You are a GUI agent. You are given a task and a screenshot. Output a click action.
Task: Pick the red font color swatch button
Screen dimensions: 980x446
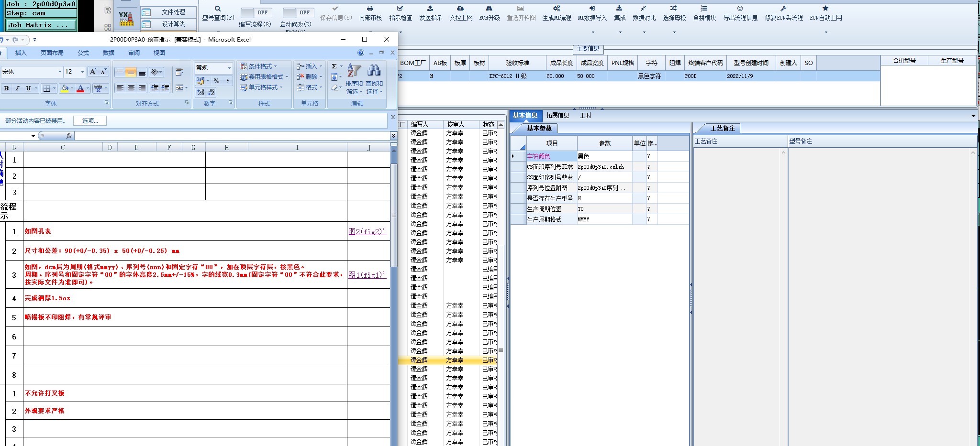80,88
